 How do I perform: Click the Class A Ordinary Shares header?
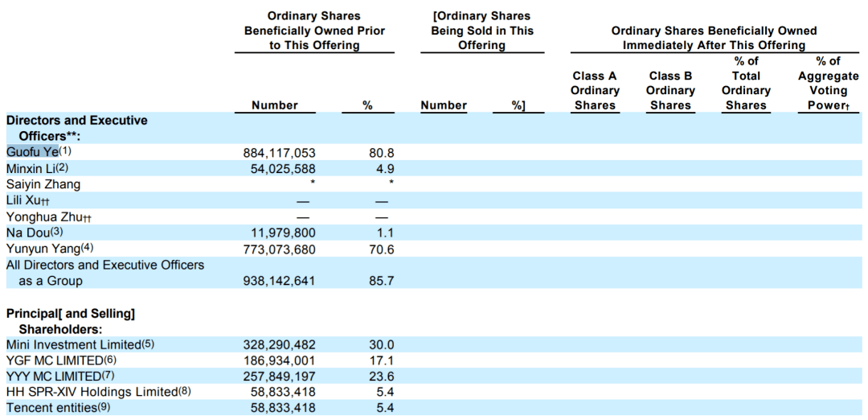pyautogui.click(x=596, y=90)
